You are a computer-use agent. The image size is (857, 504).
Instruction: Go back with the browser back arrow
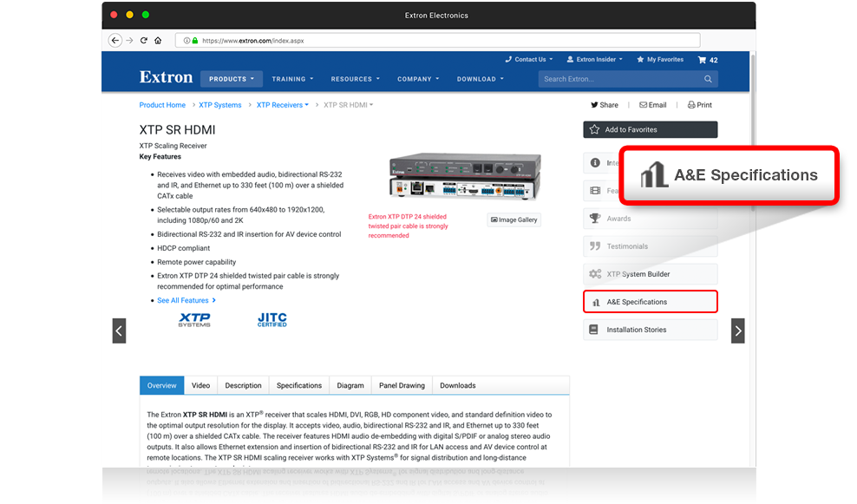coord(114,41)
